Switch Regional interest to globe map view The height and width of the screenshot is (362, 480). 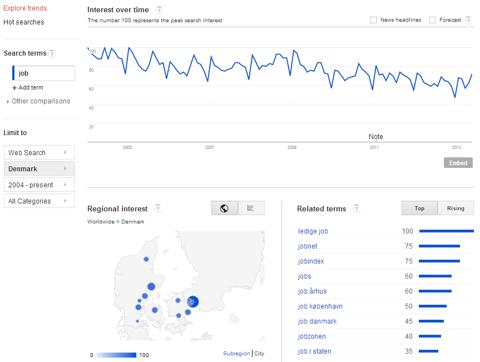225,208
